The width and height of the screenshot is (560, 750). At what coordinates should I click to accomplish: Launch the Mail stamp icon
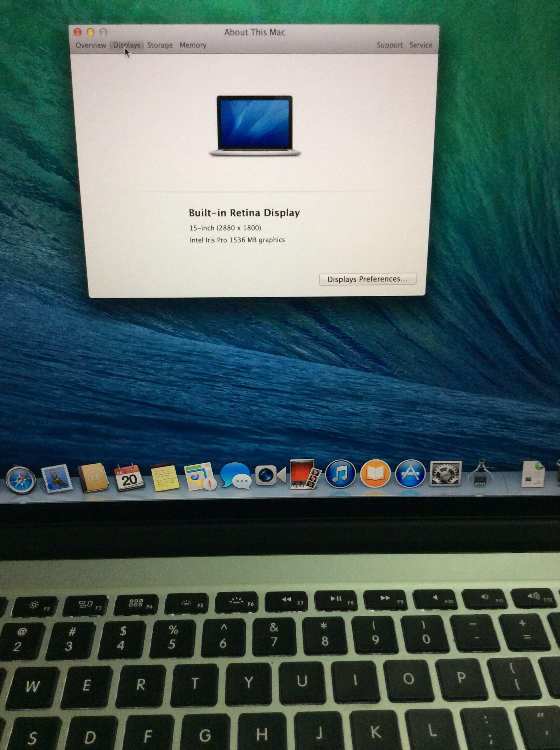[x=57, y=478]
